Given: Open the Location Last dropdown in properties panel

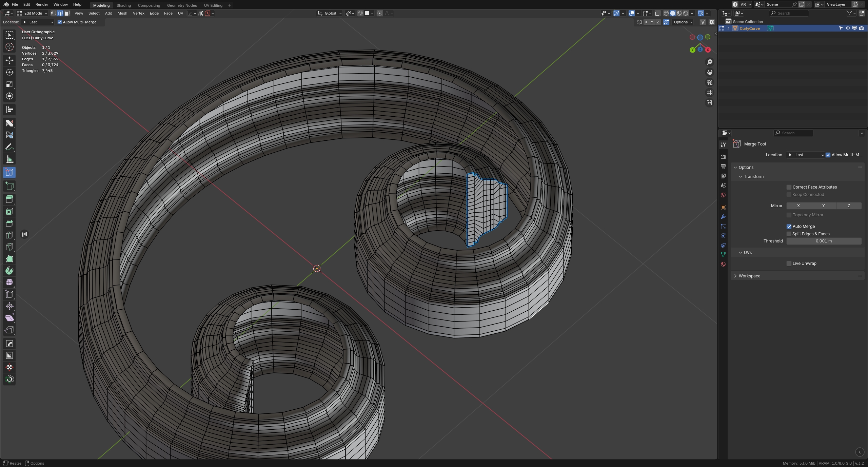Looking at the screenshot, I should point(806,155).
